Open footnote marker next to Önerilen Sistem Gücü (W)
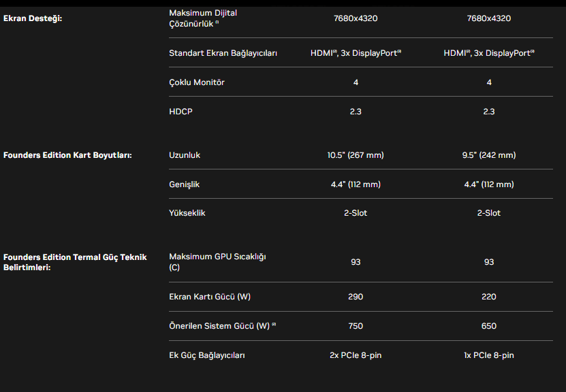The width and height of the screenshot is (566, 392). click(274, 325)
